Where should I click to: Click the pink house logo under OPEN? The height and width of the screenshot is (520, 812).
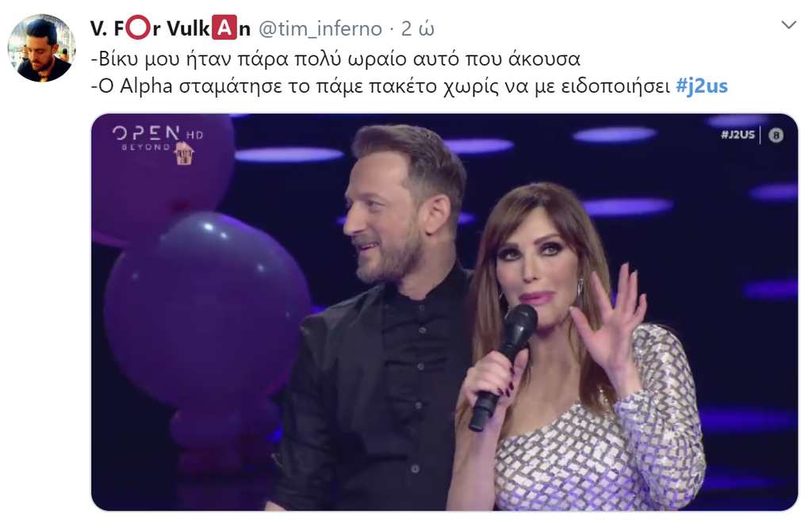[x=184, y=155]
